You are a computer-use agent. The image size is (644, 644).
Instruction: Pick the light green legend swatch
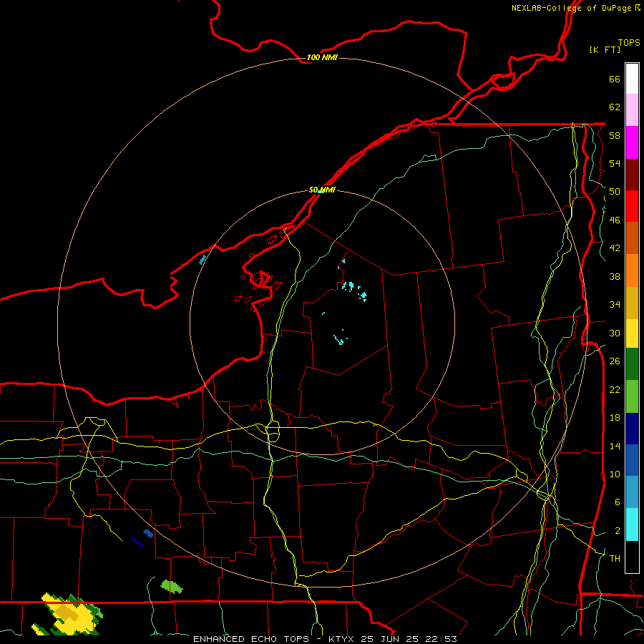pyautogui.click(x=632, y=396)
